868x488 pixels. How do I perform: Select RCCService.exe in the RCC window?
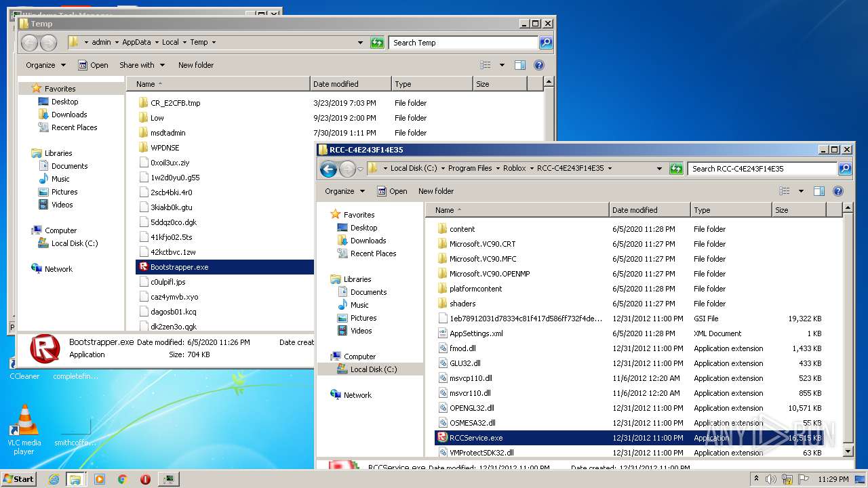pos(637,438)
